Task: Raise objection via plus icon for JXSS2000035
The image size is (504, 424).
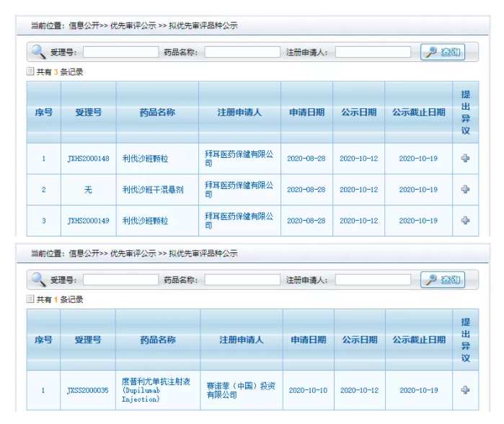Action: [465, 390]
